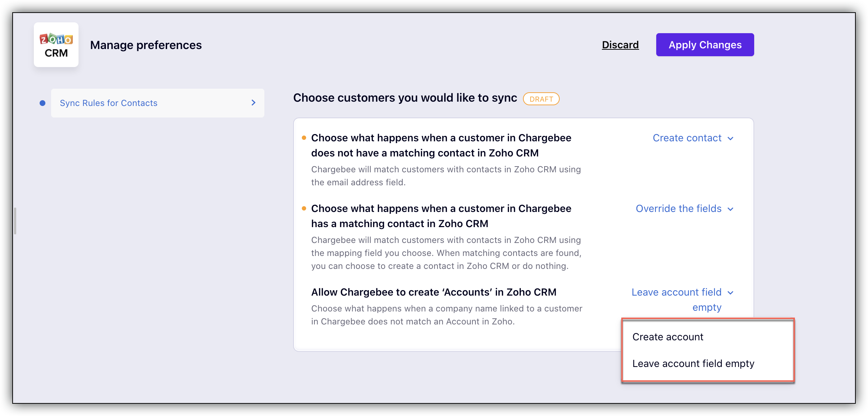Choose Leave account field empty option
868x416 pixels.
693,363
